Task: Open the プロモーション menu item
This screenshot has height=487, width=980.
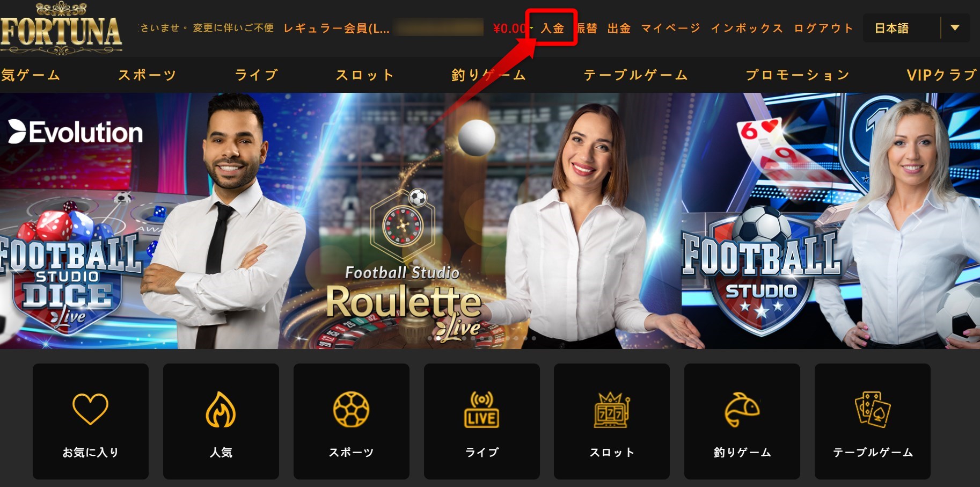Action: (798, 75)
